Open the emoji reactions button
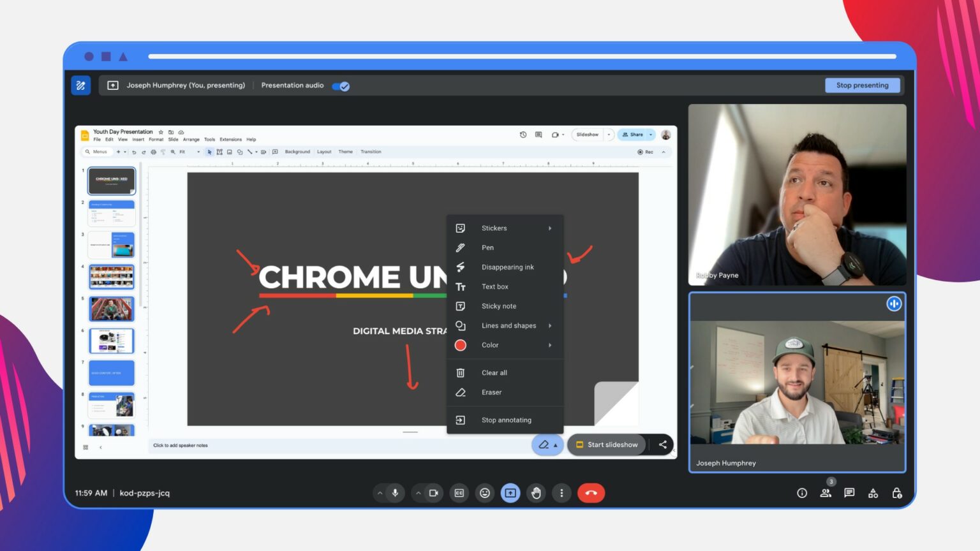 485,493
